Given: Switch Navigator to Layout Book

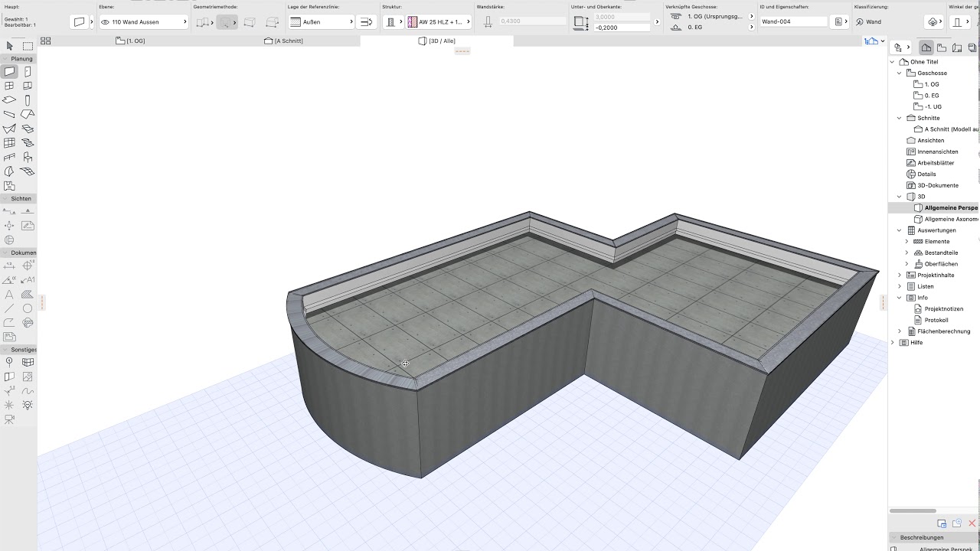Looking at the screenshot, I should pos(957,47).
